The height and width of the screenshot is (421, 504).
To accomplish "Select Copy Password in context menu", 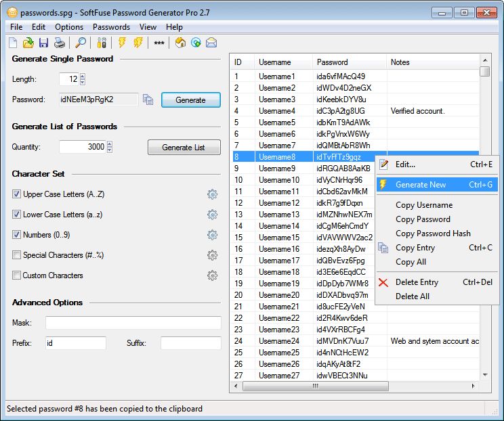I will point(437,219).
